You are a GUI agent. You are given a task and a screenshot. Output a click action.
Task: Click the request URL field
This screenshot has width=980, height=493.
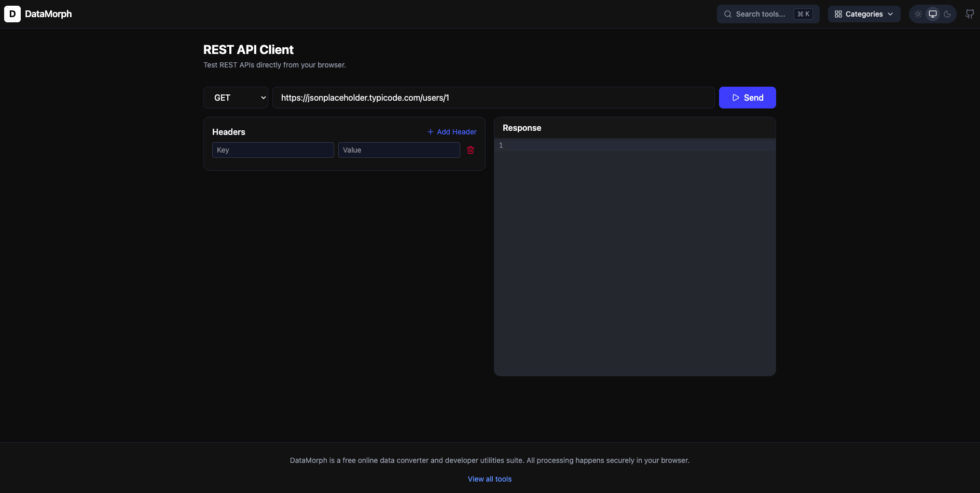tap(493, 98)
